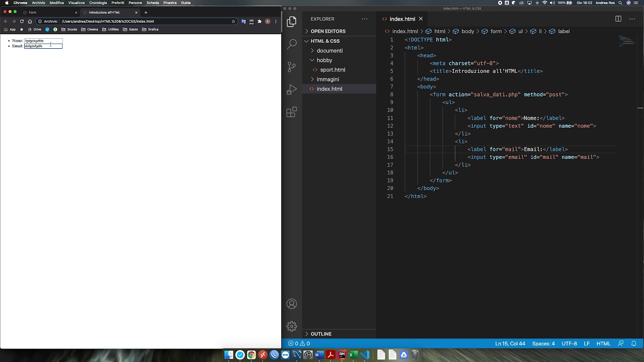Open Trash in the Dock

click(x=415, y=355)
